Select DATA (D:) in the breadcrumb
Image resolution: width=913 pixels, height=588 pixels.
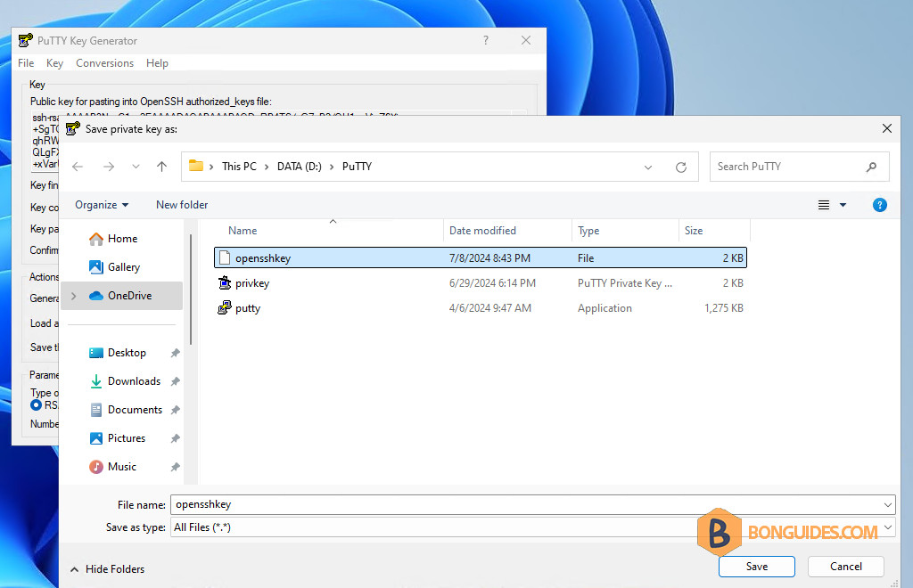pyautogui.click(x=300, y=167)
